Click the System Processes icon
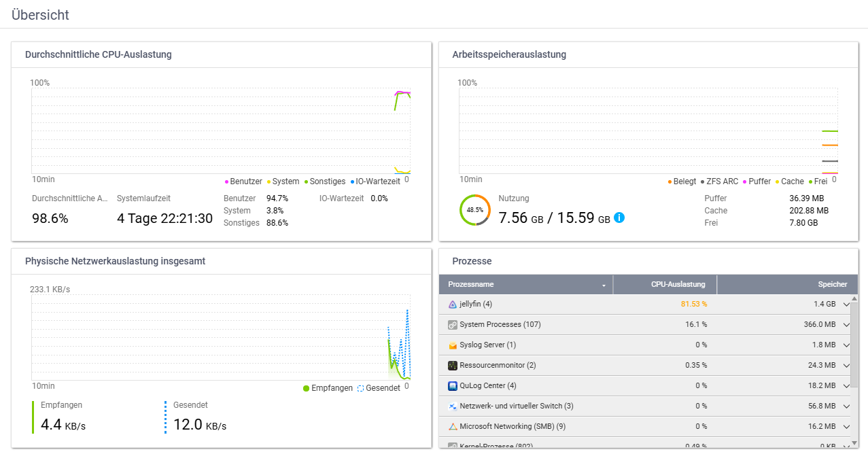The image size is (868, 452). click(x=453, y=325)
